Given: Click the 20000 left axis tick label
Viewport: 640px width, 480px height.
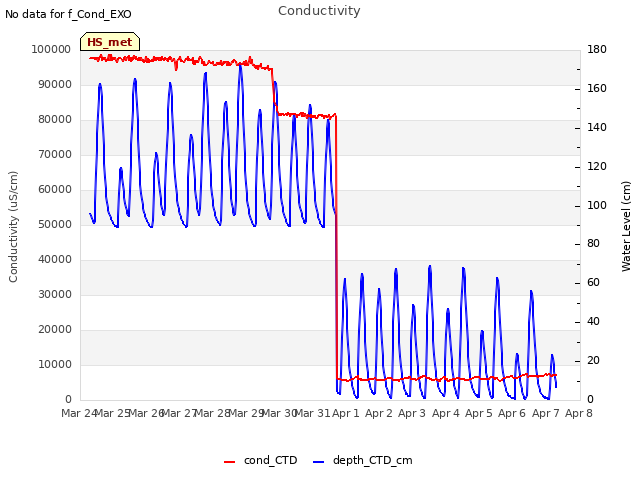Looking at the screenshot, I should click(55, 330).
